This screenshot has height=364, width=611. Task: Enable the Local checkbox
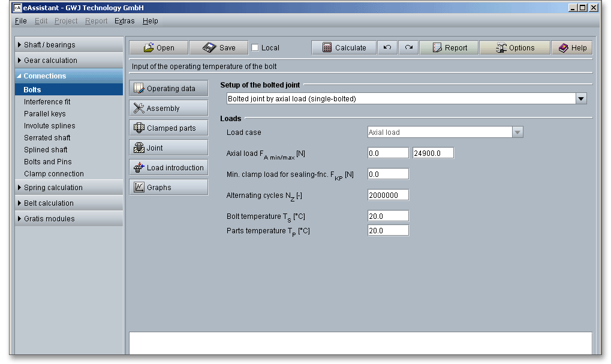255,48
